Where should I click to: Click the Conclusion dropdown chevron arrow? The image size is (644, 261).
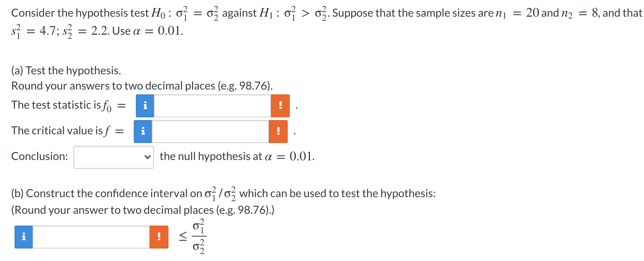tap(148, 157)
